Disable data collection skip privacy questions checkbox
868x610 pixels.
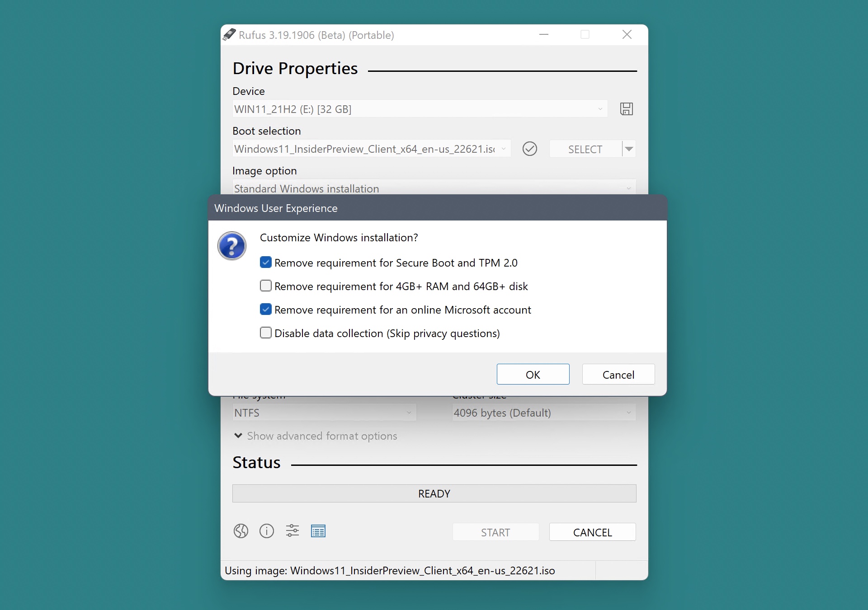coord(265,333)
